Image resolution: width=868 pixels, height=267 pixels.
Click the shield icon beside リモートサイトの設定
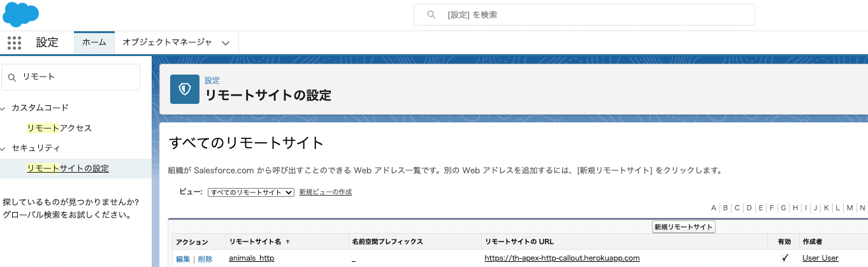point(185,89)
